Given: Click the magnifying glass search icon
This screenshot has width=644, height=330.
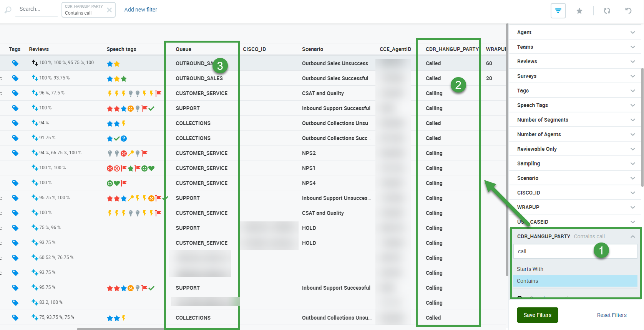Looking at the screenshot, I should click(8, 10).
